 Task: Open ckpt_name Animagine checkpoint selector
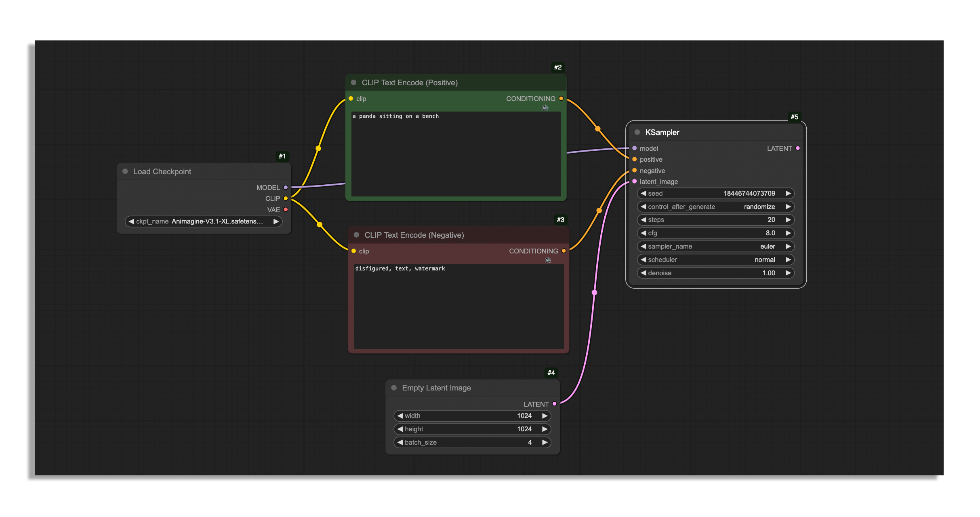[x=204, y=221]
